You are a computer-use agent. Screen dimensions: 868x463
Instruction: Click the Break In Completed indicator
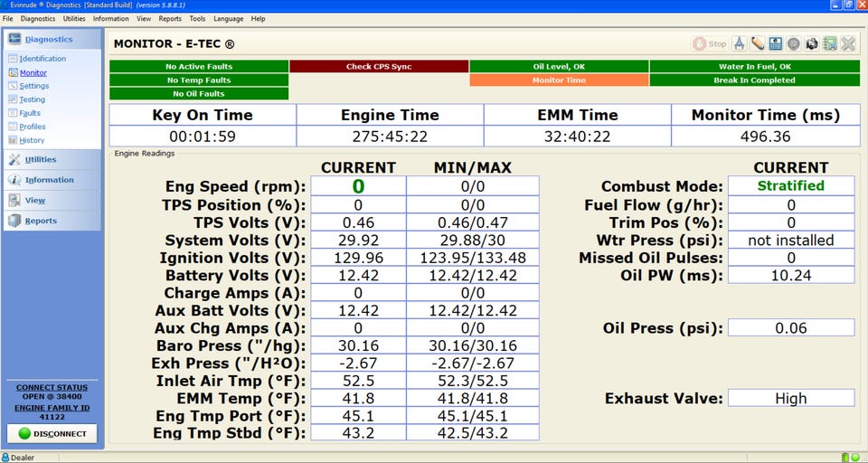[x=755, y=80]
